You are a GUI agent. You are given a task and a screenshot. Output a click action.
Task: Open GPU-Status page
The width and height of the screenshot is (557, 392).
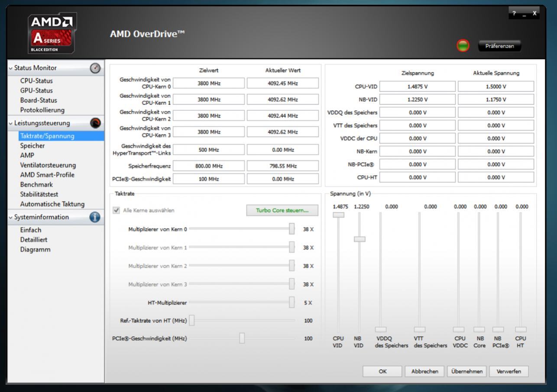[36, 90]
